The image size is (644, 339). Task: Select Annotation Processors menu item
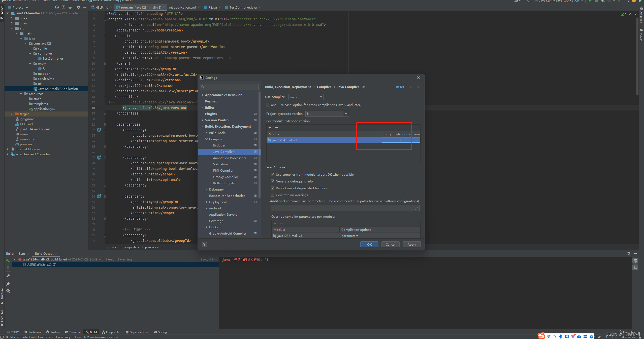pos(229,158)
